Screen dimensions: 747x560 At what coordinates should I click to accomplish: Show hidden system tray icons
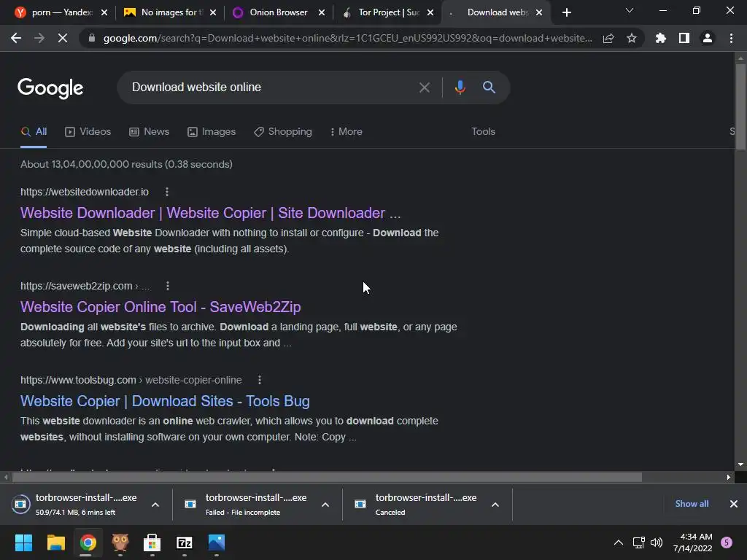(x=619, y=542)
